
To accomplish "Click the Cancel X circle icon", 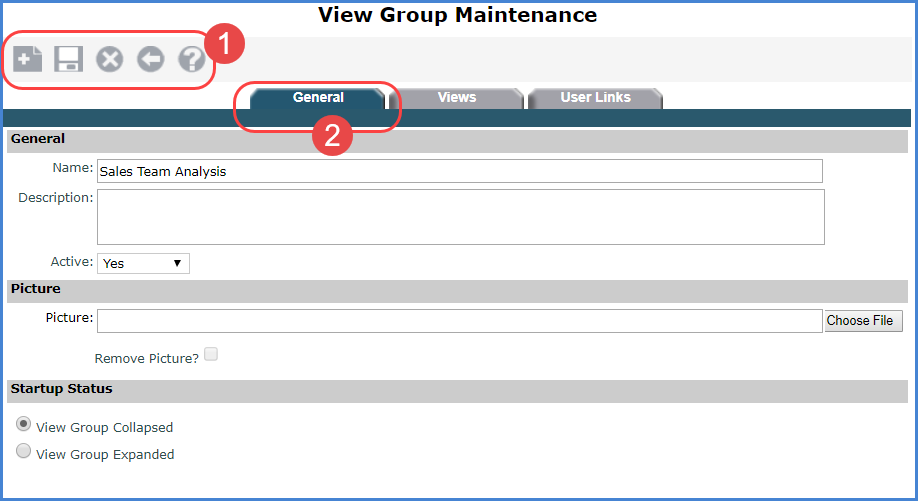I will [x=109, y=60].
